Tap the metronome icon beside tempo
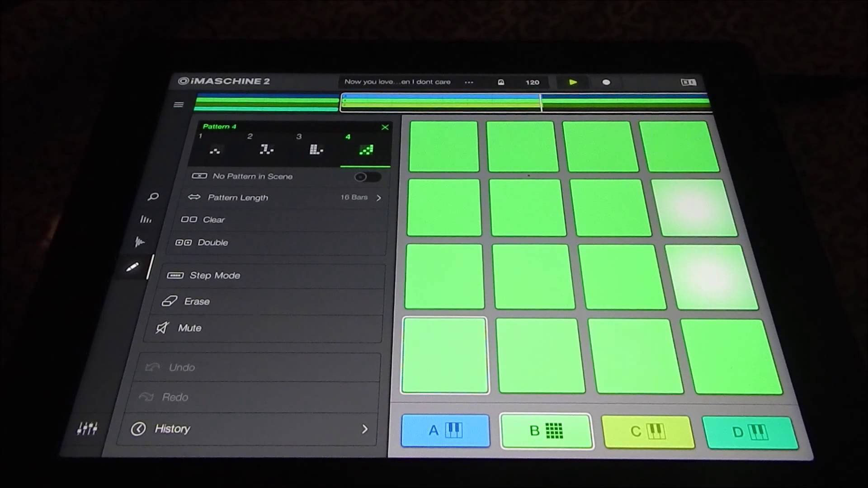 [501, 82]
